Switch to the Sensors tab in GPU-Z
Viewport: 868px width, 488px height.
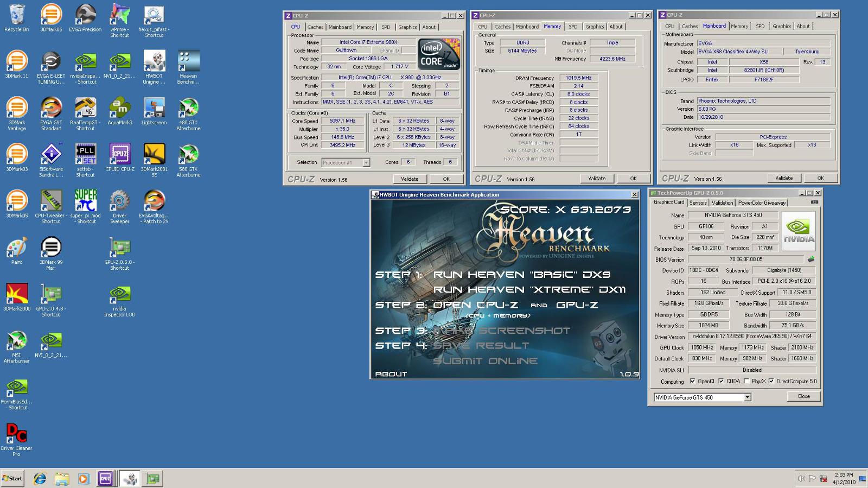click(x=698, y=202)
